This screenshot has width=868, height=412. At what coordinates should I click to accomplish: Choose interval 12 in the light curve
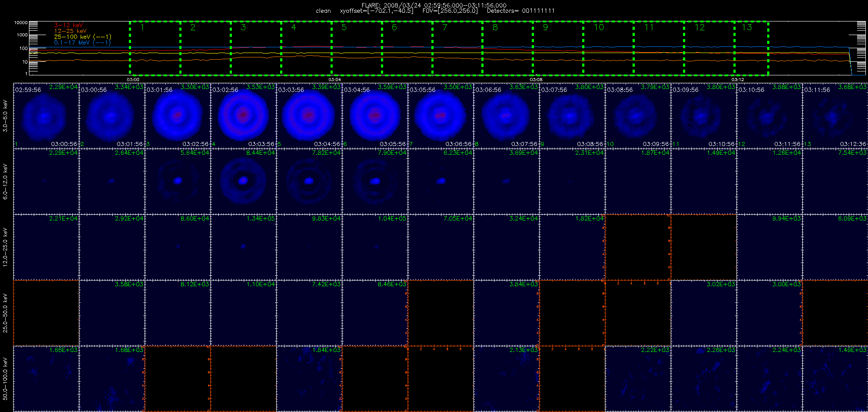point(709,48)
